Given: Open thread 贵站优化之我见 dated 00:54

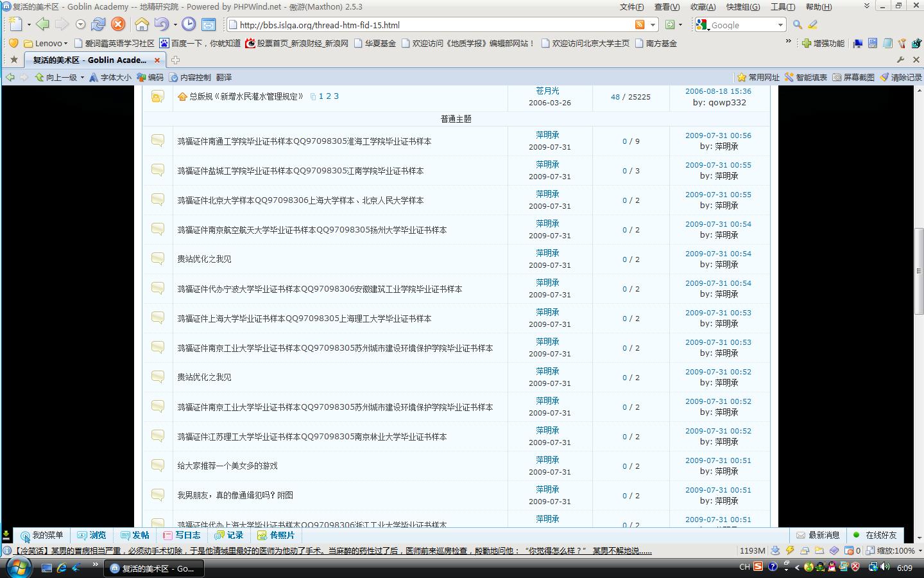Looking at the screenshot, I should tap(204, 259).
